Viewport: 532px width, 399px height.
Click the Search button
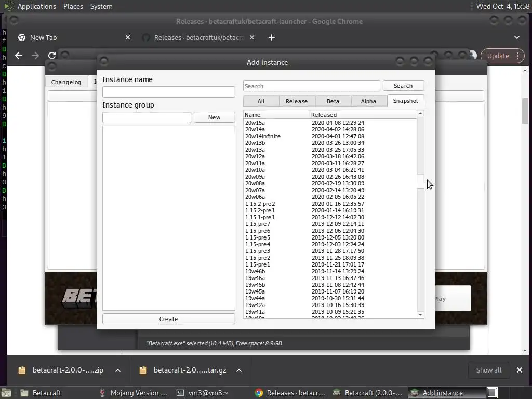pyautogui.click(x=403, y=86)
